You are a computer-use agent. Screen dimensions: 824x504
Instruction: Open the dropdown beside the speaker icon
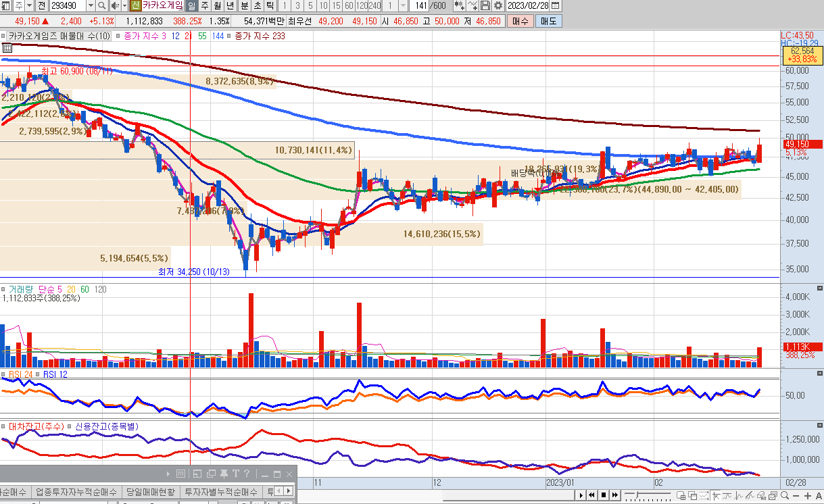coord(124,5)
